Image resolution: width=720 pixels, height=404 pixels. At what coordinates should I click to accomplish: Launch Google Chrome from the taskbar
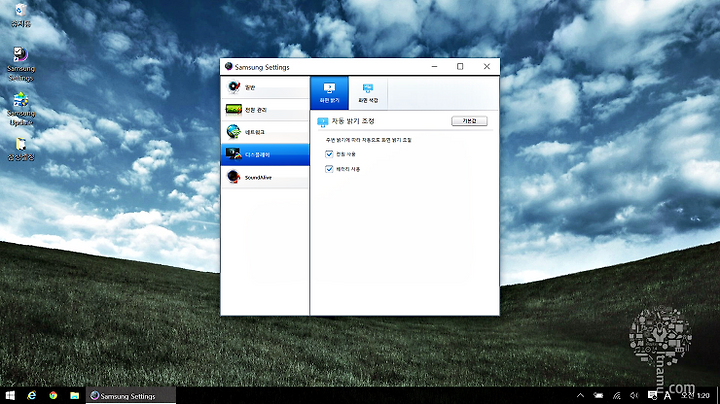click(53, 395)
